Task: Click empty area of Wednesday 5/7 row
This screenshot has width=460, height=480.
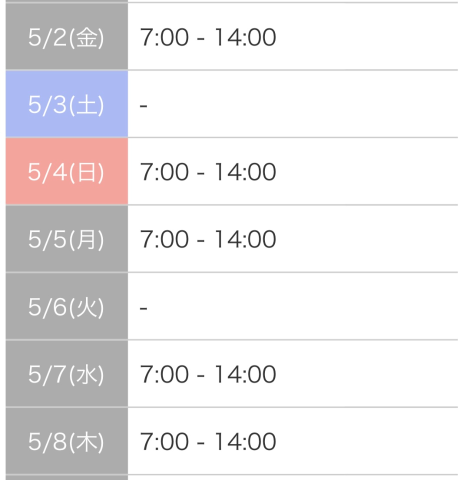Action: pyautogui.click(x=367, y=374)
